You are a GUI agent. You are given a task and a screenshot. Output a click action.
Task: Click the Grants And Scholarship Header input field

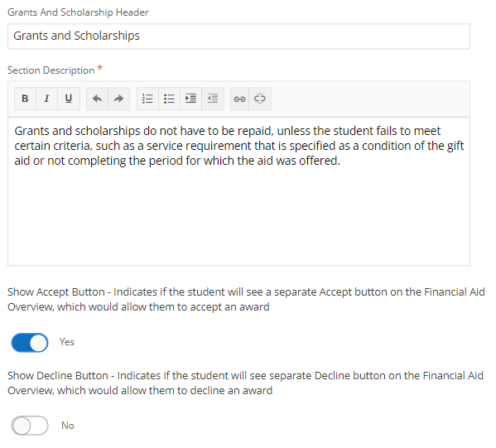click(x=238, y=36)
